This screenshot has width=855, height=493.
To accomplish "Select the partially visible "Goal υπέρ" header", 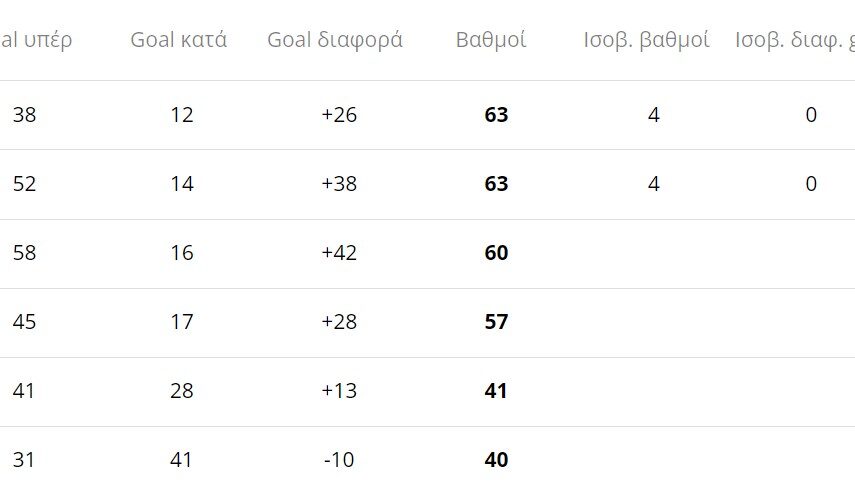I will [x=37, y=40].
